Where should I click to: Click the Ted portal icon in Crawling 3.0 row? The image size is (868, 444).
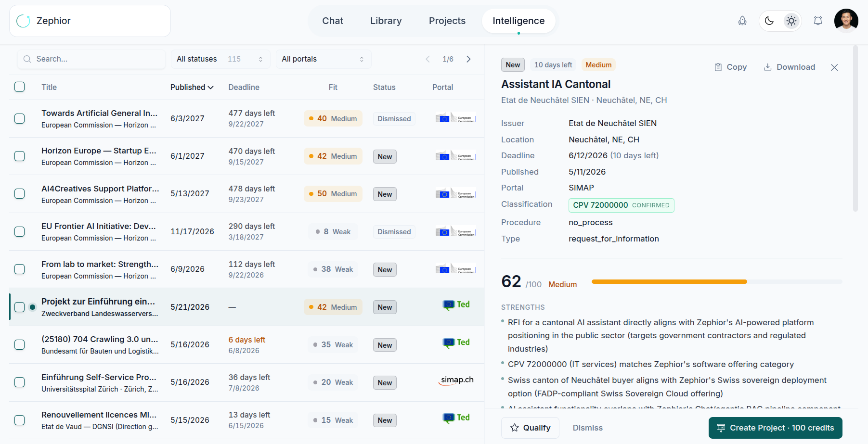coord(456,343)
